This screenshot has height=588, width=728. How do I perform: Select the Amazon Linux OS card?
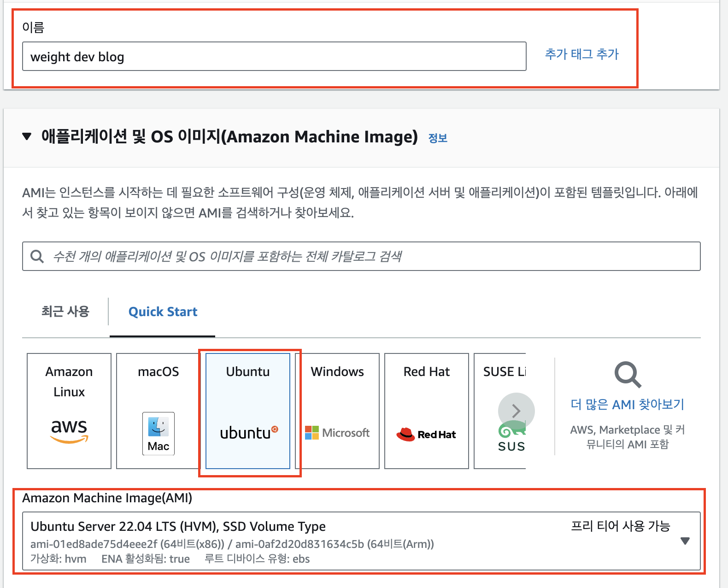[x=69, y=411]
